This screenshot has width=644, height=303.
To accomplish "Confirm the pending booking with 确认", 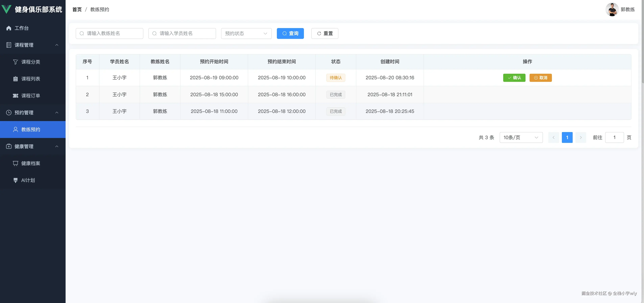I will point(514,78).
